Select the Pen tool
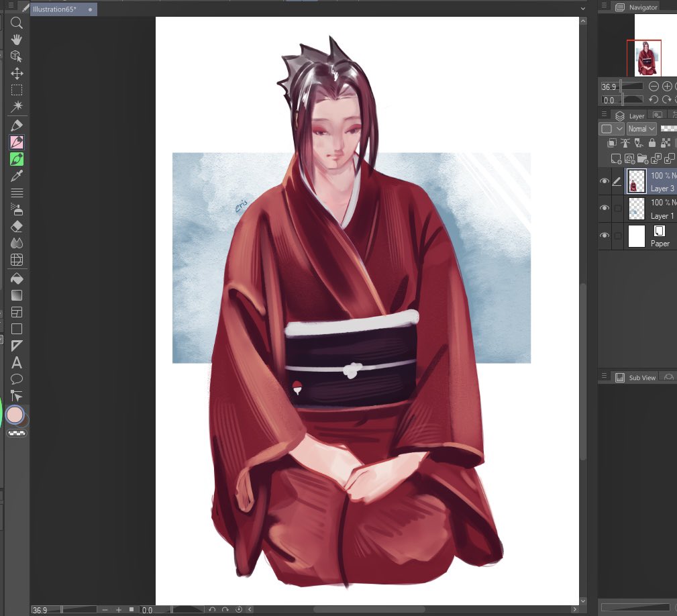The height and width of the screenshot is (616, 677). 16,125
